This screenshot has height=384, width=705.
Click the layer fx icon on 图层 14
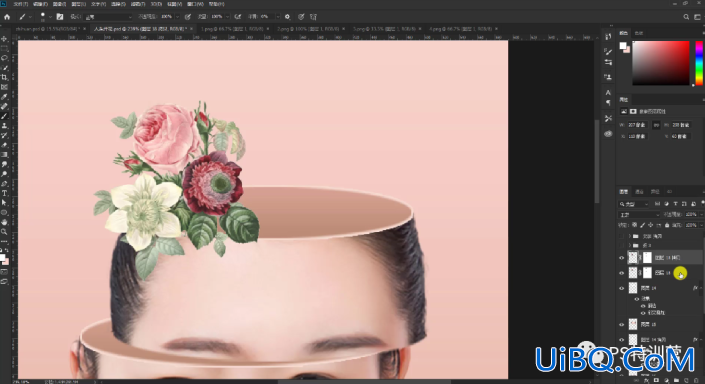pos(695,288)
